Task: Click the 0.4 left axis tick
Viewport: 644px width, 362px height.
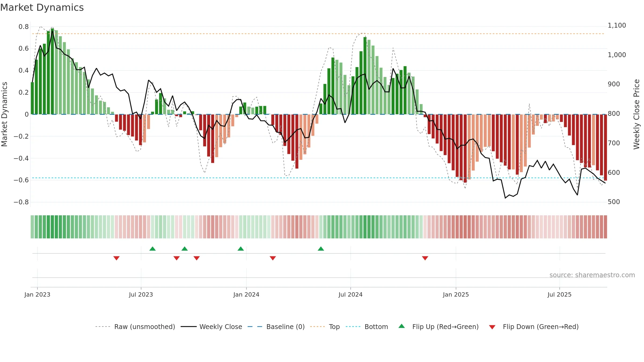Action: (x=24, y=71)
